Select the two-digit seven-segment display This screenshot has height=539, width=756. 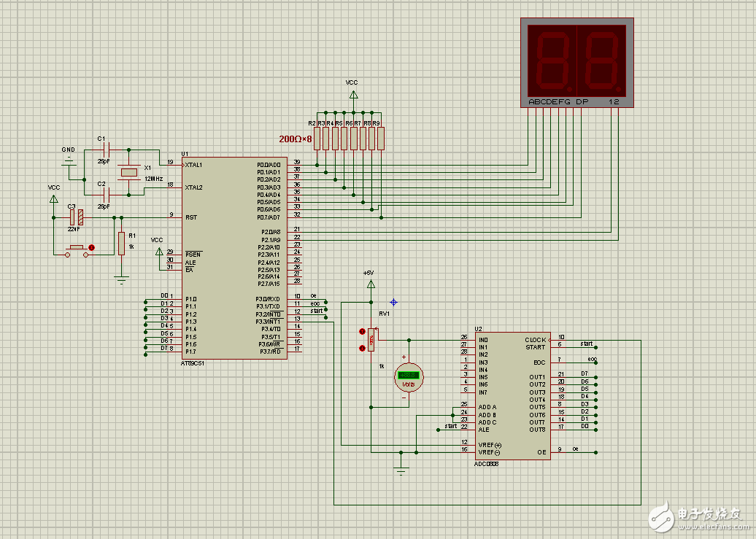click(577, 63)
